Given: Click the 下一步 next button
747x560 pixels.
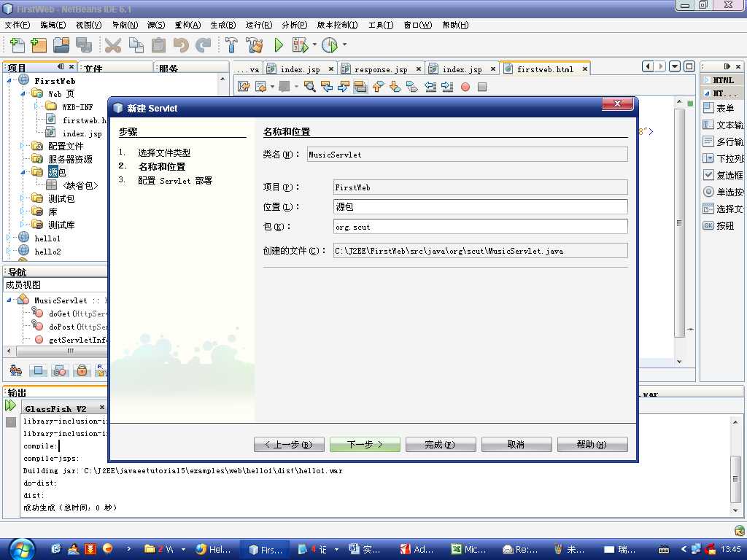Looking at the screenshot, I should click(x=365, y=445).
